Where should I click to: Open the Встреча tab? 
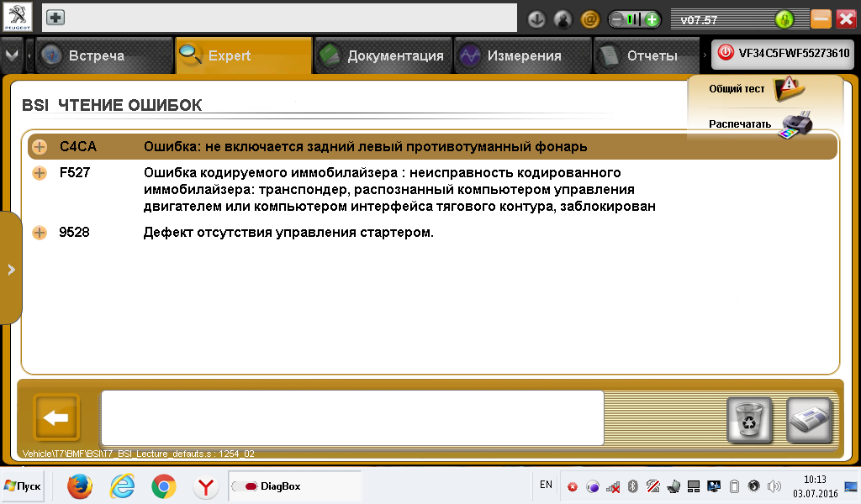pos(104,55)
